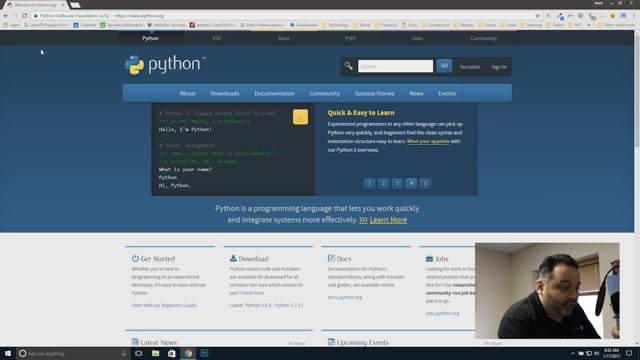The image size is (640, 360).
Task: Open the jobs.python.org link
Action: (442, 313)
